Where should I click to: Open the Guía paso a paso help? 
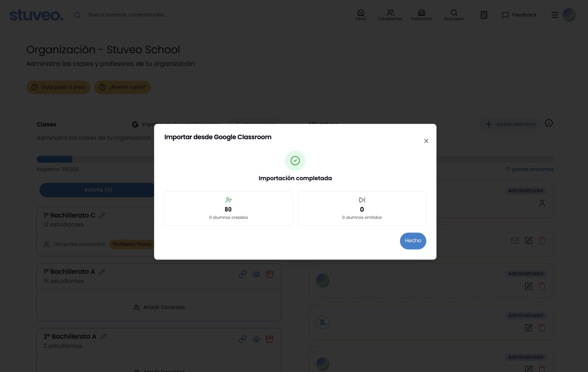coord(59,87)
